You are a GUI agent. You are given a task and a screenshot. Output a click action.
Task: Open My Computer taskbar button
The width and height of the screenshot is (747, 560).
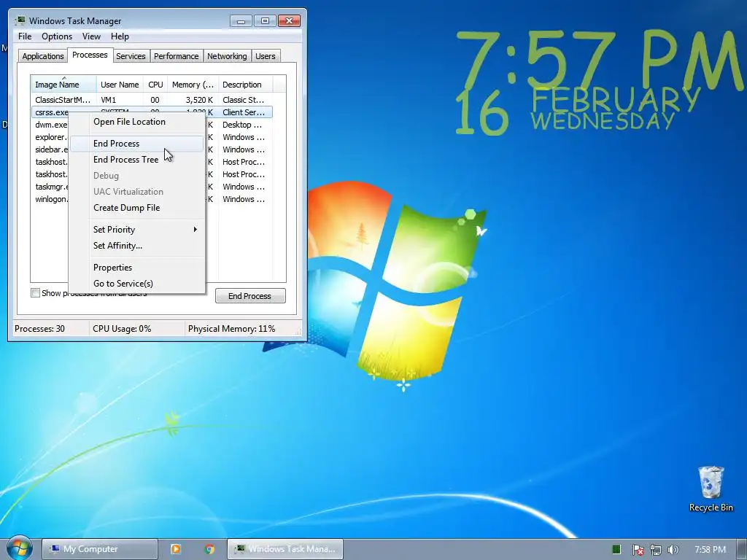(99, 549)
